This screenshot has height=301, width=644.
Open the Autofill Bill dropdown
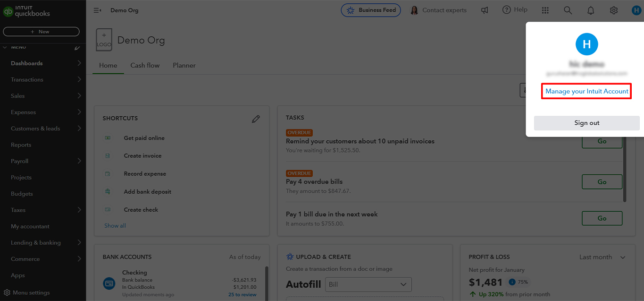click(x=368, y=284)
